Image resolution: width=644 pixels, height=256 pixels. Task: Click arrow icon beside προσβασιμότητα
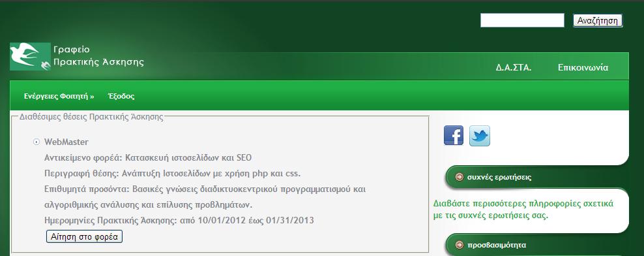point(460,245)
